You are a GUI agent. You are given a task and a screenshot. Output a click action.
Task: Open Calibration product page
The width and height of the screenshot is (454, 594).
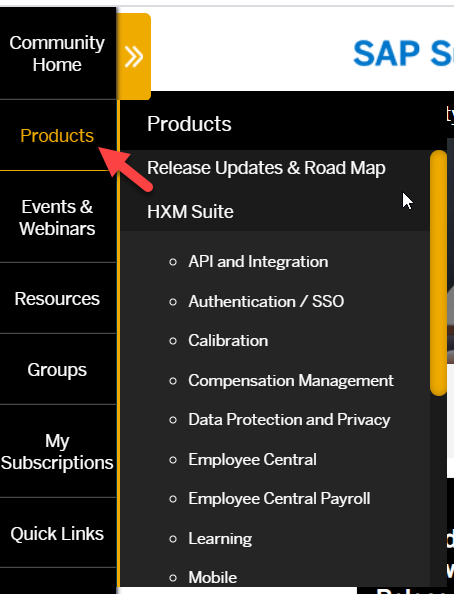click(228, 341)
